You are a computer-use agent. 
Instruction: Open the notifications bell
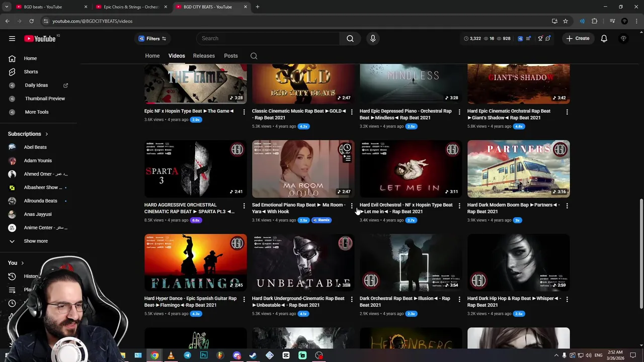pyautogui.click(x=604, y=38)
